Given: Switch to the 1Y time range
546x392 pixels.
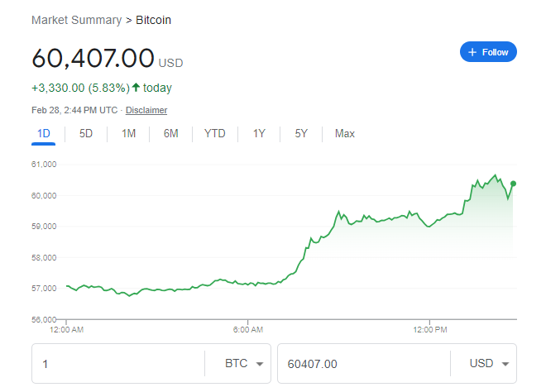Looking at the screenshot, I should [259, 133].
